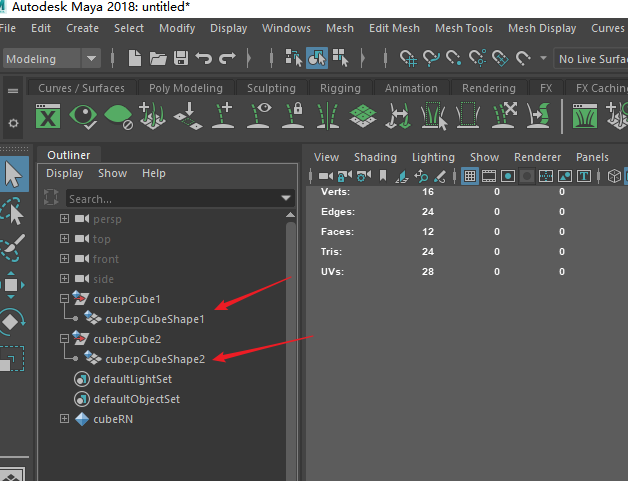This screenshot has width=628, height=481.
Task: Activate the Rotate tool in toolbox
Action: [x=12, y=322]
